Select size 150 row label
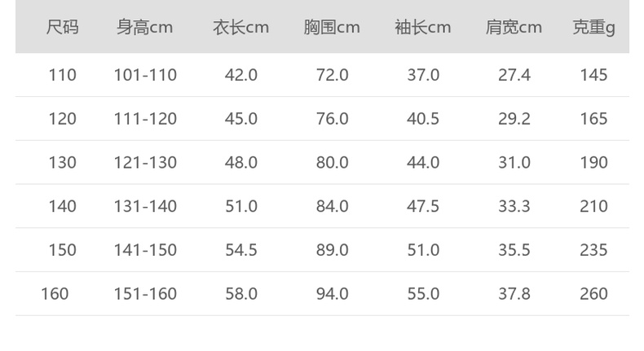 62,250
